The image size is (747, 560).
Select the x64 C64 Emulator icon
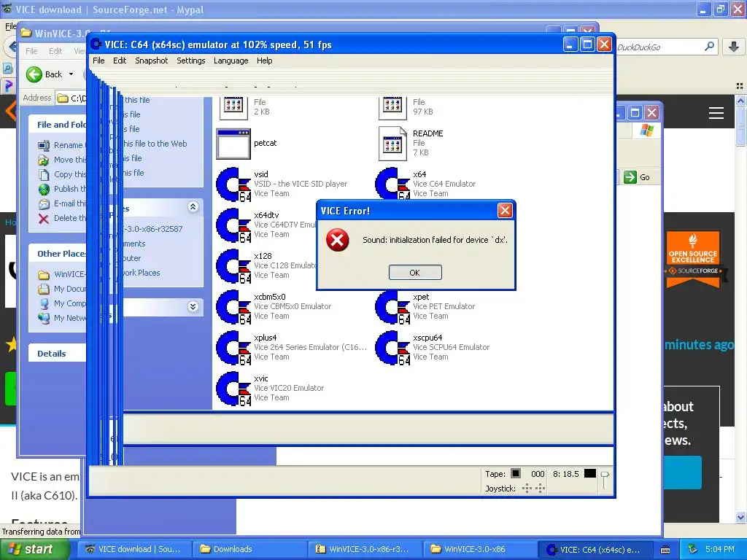click(392, 184)
